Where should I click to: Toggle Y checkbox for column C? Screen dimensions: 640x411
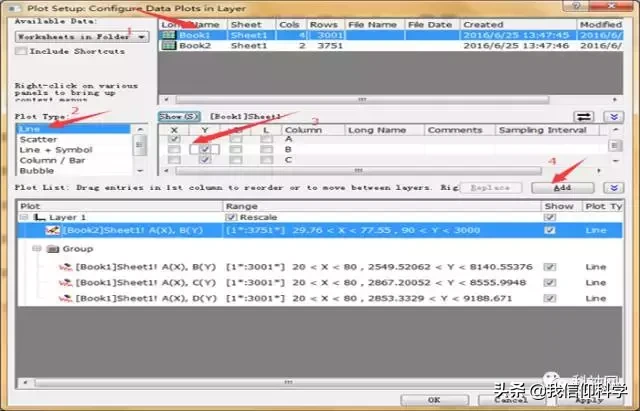(x=205, y=160)
